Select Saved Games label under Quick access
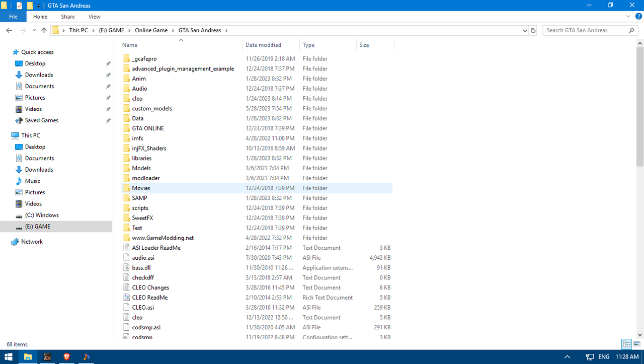This screenshot has width=644, height=364. pos(42,120)
